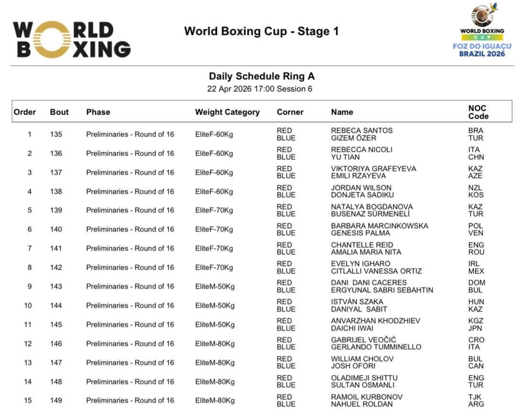516x420 pixels.
Task: Select the Daily Schedule Ring A heading
Action: (261, 76)
